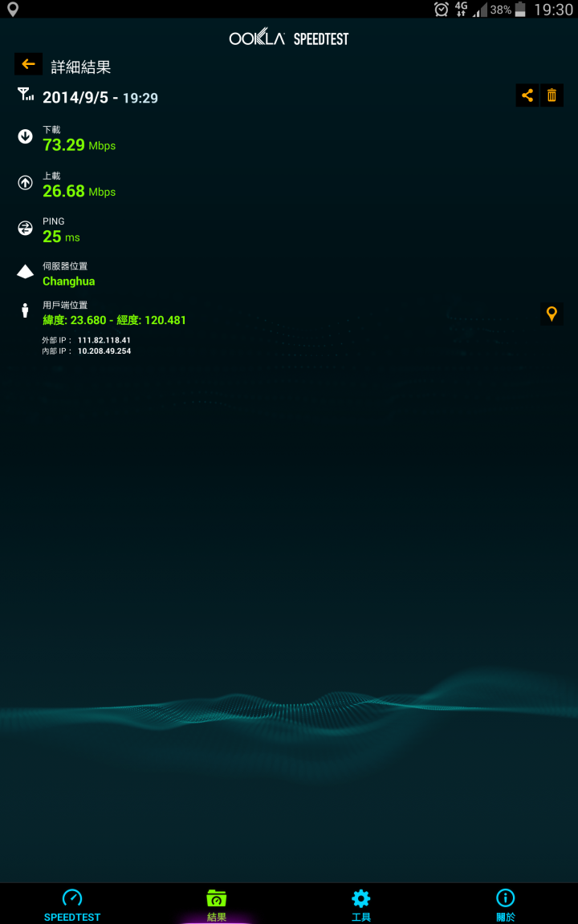The image size is (578, 924).
Task: Open the 關於 about tab
Action: pos(506,905)
